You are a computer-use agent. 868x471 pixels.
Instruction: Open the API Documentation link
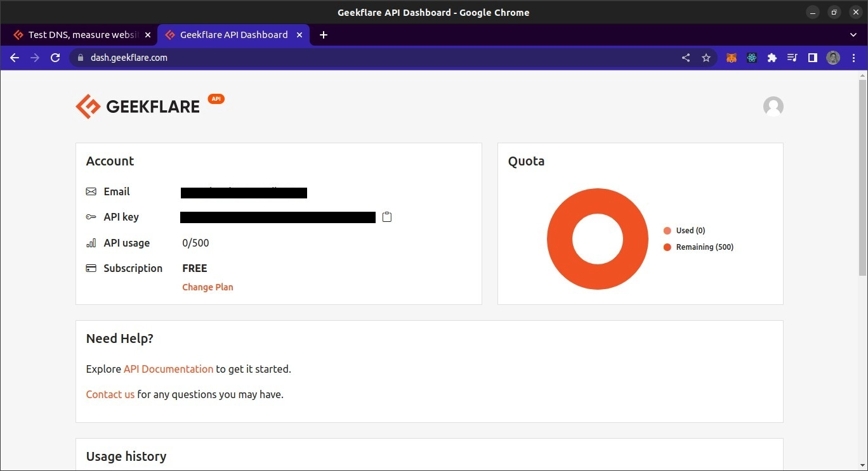click(168, 368)
